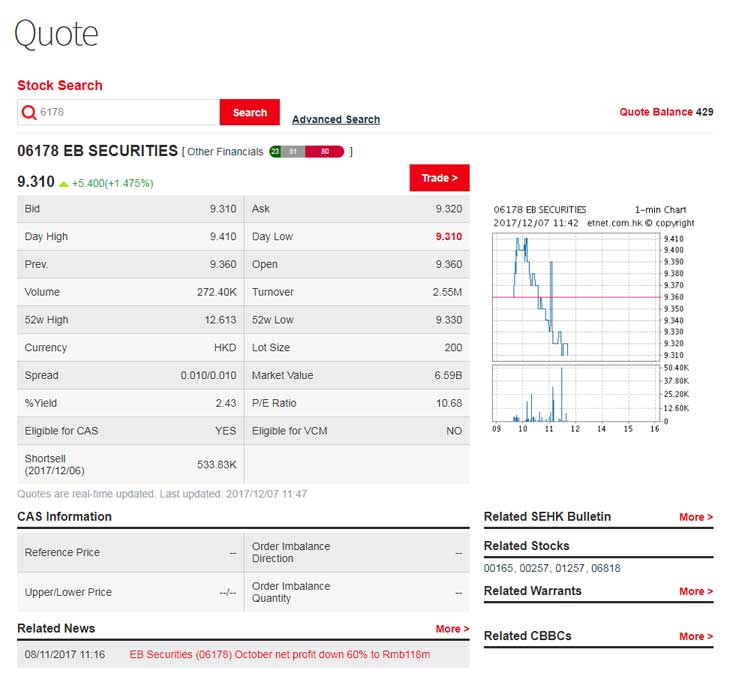Image resolution: width=730 pixels, height=674 pixels.
Task: Open More link beside Related CBBCs
Action: pyautogui.click(x=696, y=636)
